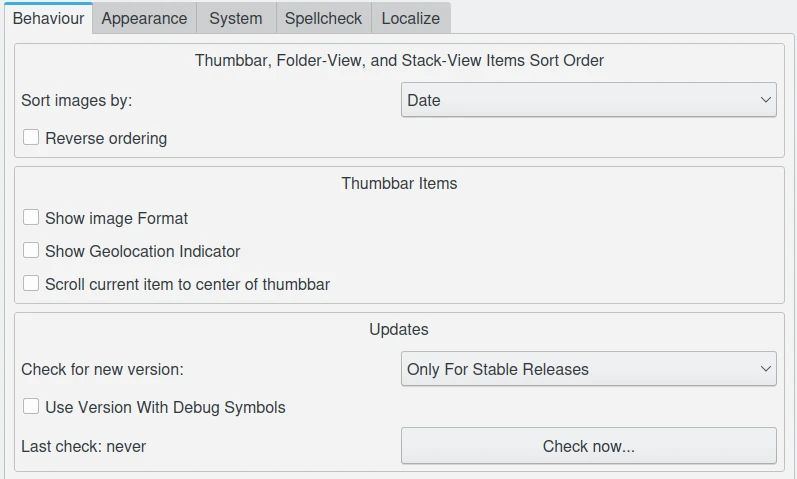The height and width of the screenshot is (479, 797).
Task: Enable the Reverse ordering checkbox
Action: pyautogui.click(x=31, y=138)
